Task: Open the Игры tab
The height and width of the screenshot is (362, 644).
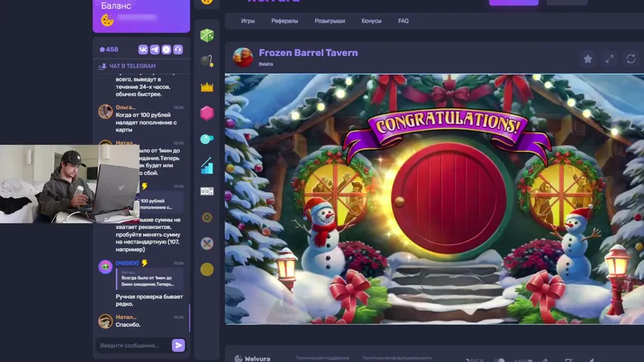Action: (x=248, y=21)
